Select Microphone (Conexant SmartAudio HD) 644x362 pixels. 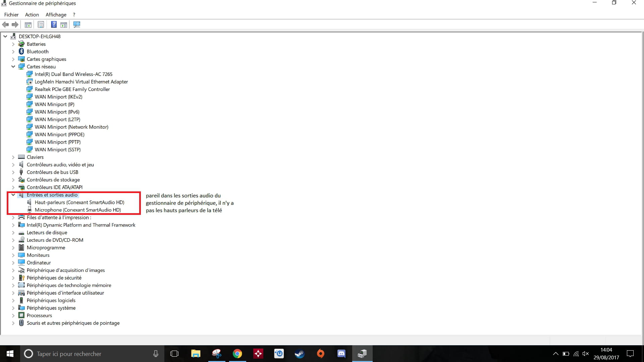click(x=78, y=210)
